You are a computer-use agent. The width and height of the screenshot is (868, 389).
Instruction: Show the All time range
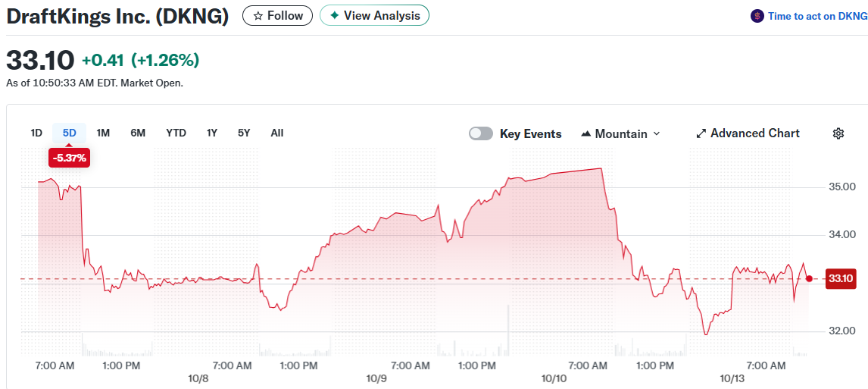pos(277,133)
